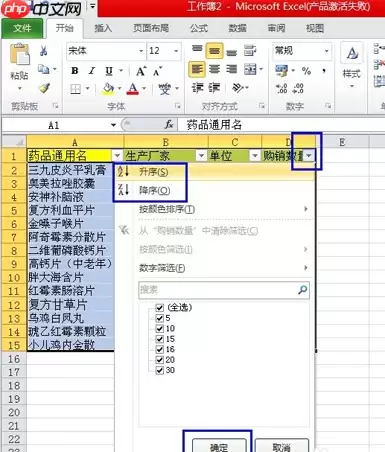This screenshot has height=452, width=385.
Task: Uncheck the value 30 checkbox
Action: (x=160, y=370)
